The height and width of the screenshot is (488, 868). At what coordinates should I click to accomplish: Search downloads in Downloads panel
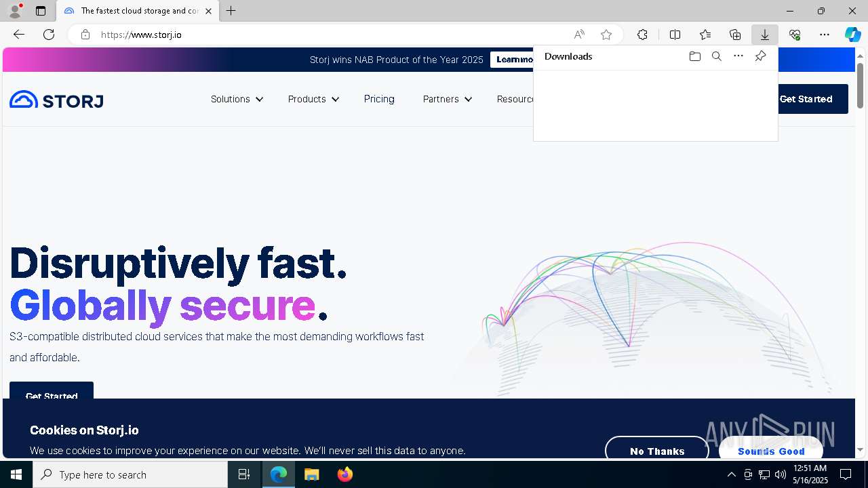click(716, 56)
